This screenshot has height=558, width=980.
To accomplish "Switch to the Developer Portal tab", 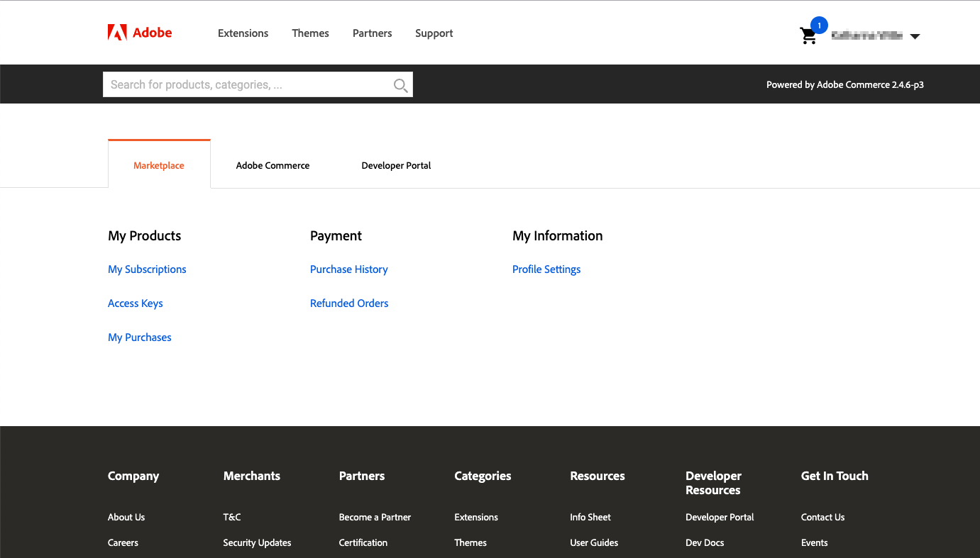I will point(396,165).
